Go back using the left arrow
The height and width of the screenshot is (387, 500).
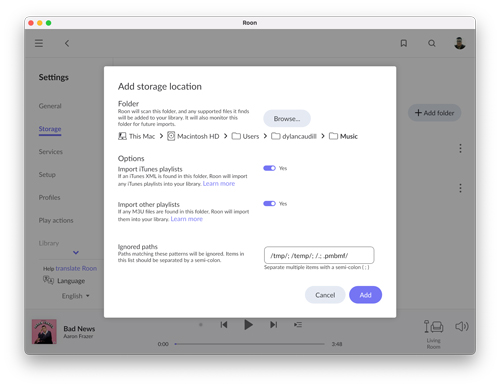tap(67, 43)
